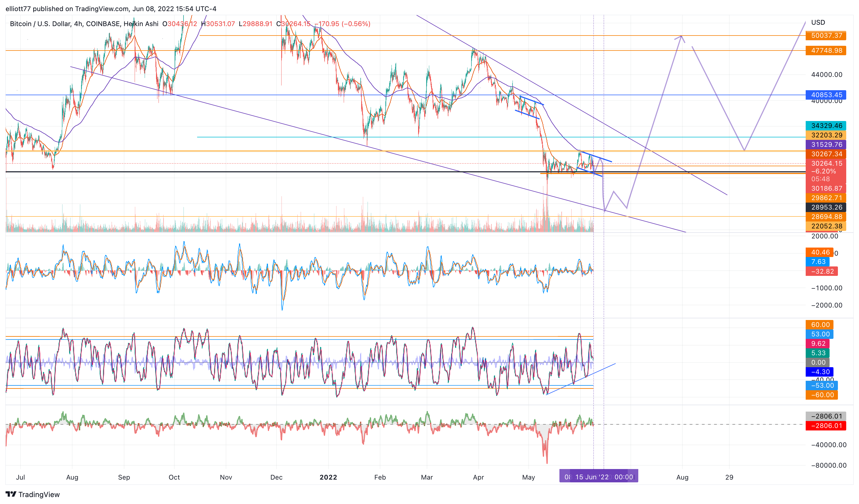Click the -40000.00 scale value
Image resolution: width=859 pixels, height=504 pixels.
828,445
